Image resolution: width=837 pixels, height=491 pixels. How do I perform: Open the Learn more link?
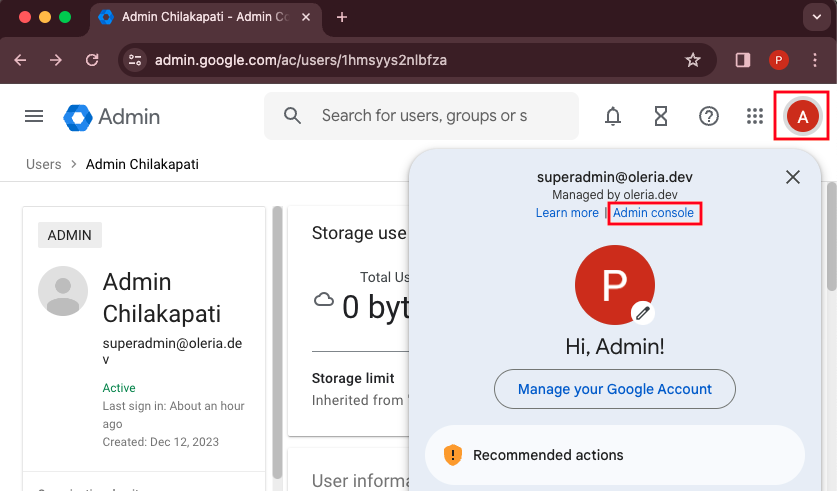tap(567, 213)
